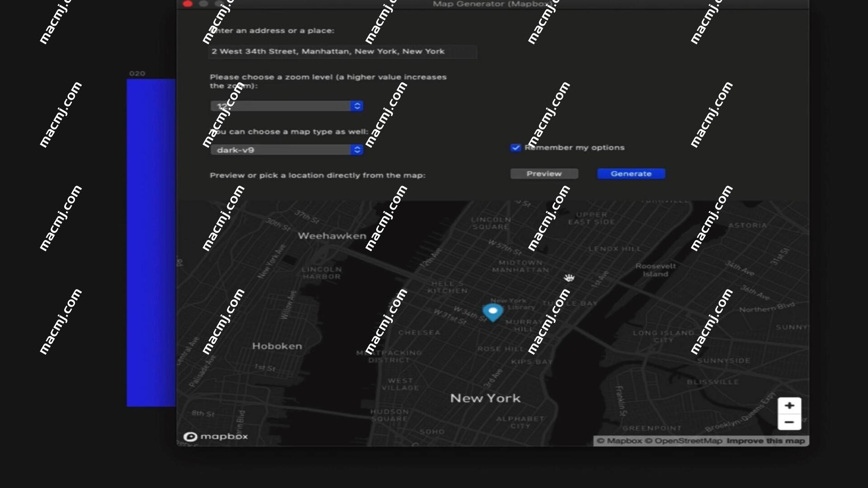This screenshot has width=868, height=488.
Task: Open the © Mapbox attribution link
Action: [x=619, y=441]
